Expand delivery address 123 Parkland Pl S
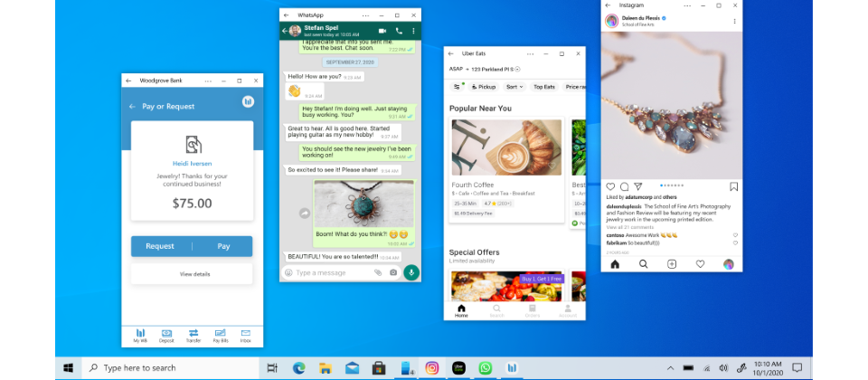Screen dimensions: 868x380 coord(495,70)
